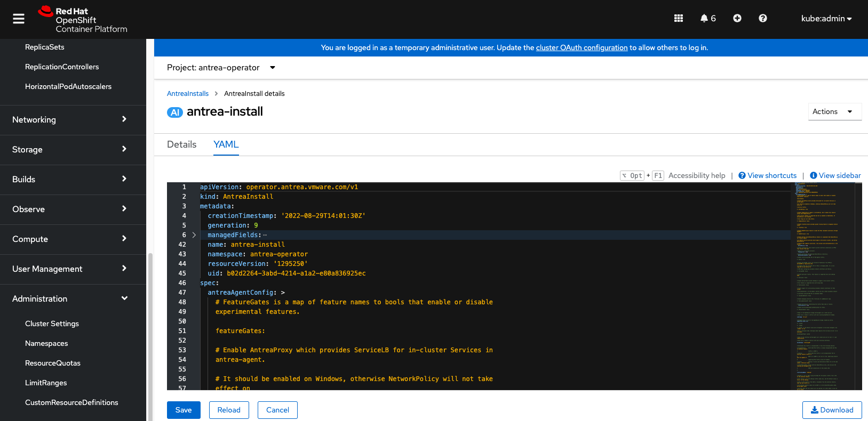
Task: Open the help question mark menu
Action: point(763,18)
